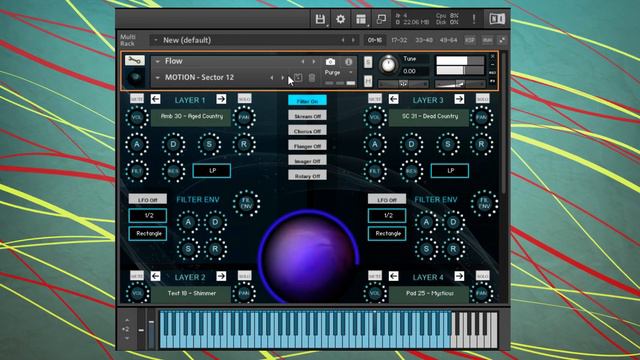Toggle Layer 1 LFO Off button
This screenshot has height=360, width=640.
point(148,199)
